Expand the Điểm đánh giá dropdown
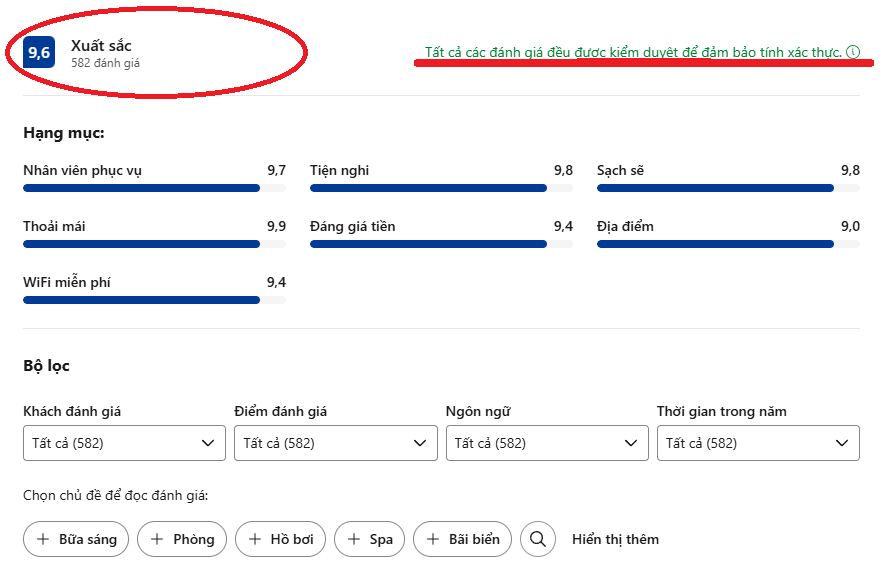 [335, 443]
